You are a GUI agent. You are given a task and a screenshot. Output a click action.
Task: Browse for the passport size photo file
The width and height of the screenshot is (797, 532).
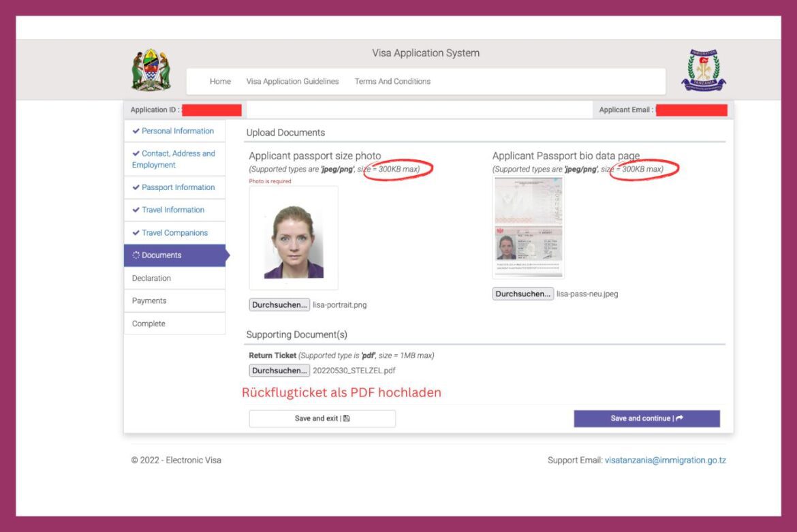coord(279,305)
